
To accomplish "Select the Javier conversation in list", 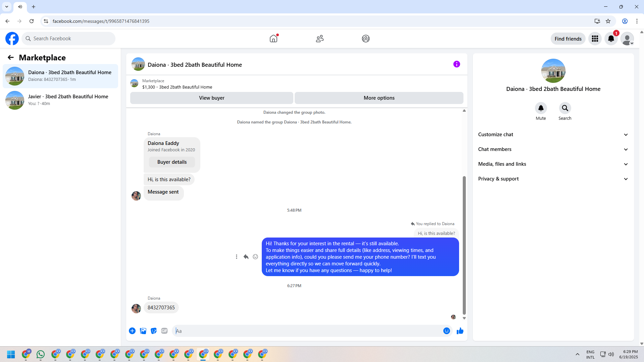I will (60, 100).
